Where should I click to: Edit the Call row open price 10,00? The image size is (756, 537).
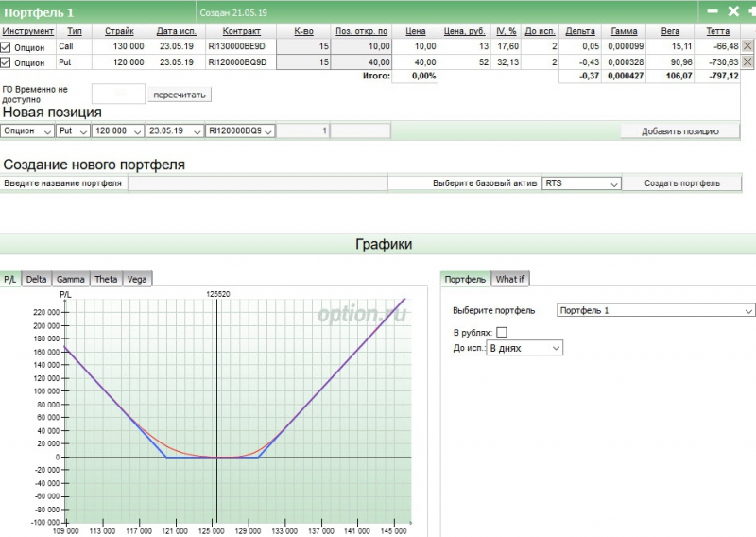click(361, 46)
